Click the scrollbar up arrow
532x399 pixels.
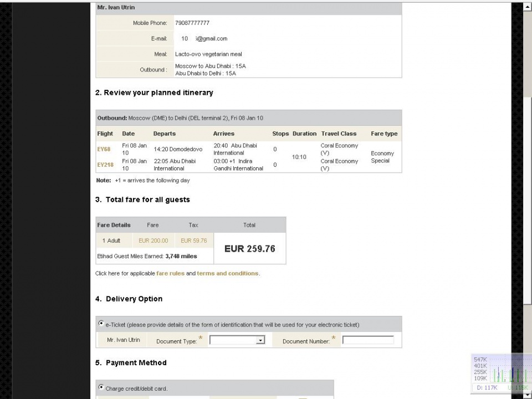pyautogui.click(x=528, y=7)
